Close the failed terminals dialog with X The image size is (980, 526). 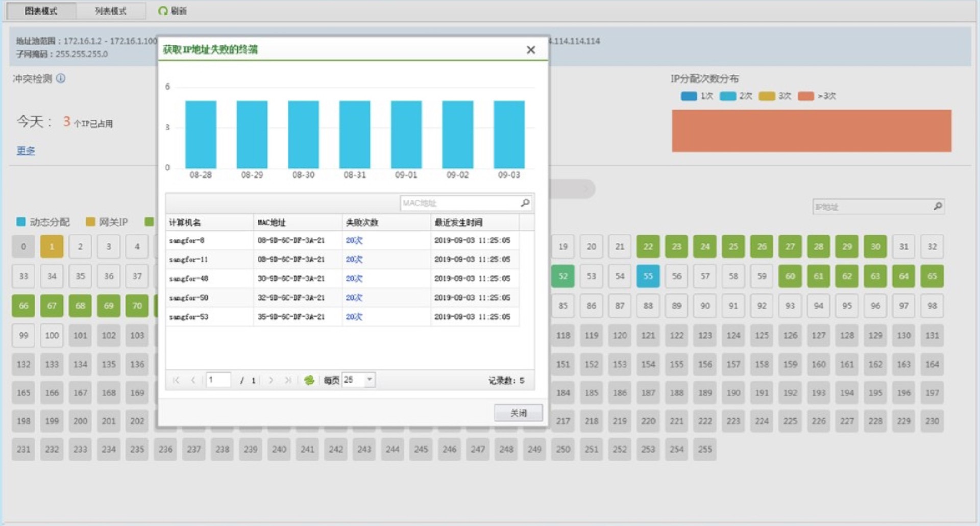click(x=531, y=49)
